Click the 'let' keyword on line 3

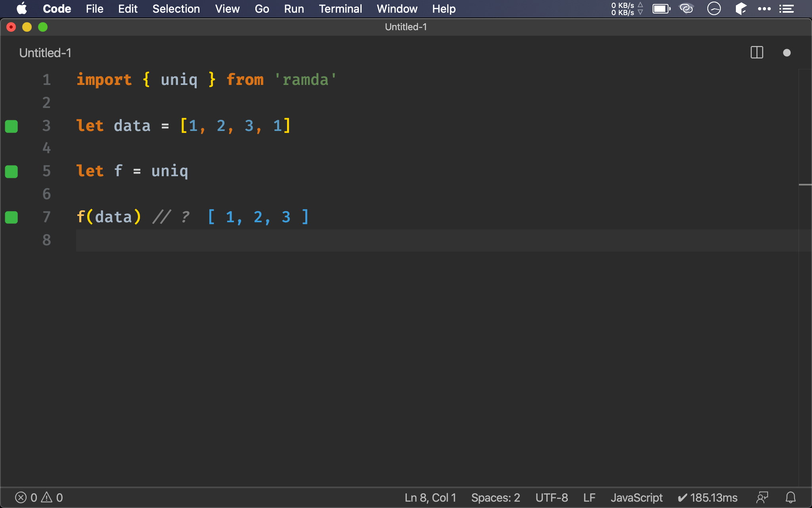pyautogui.click(x=90, y=126)
